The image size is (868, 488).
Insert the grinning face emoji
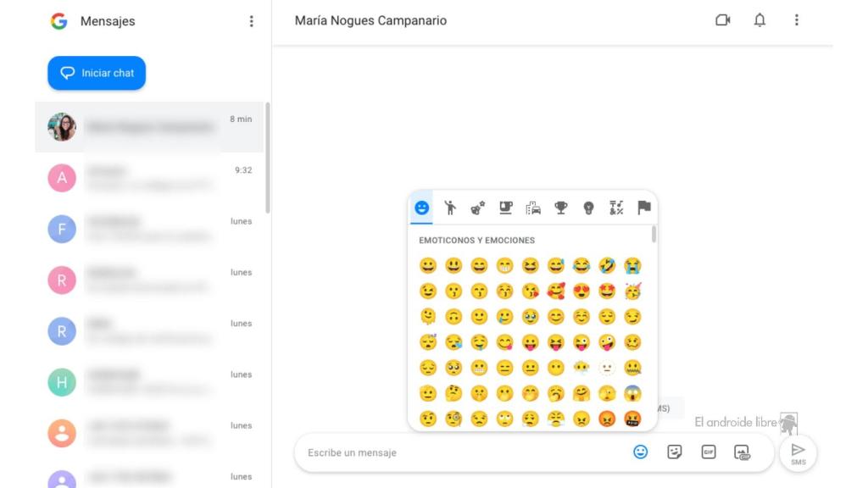coord(428,265)
